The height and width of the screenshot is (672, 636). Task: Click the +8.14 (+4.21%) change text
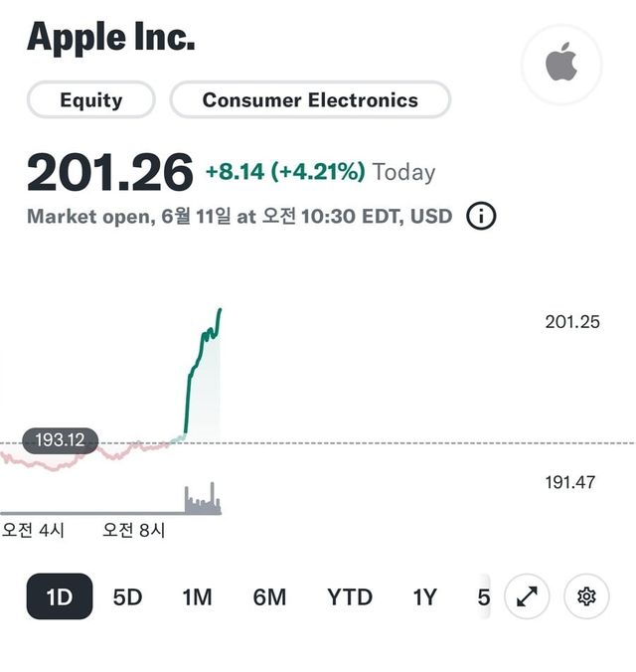(x=285, y=172)
